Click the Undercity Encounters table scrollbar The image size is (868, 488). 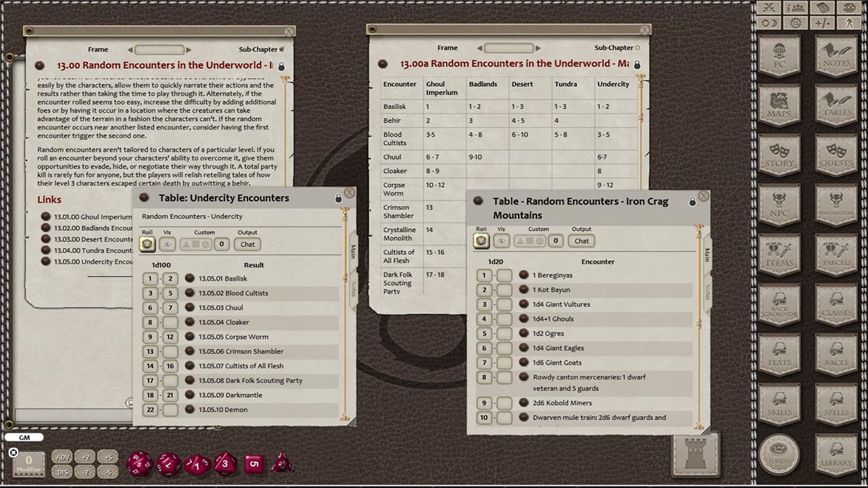pos(344,314)
